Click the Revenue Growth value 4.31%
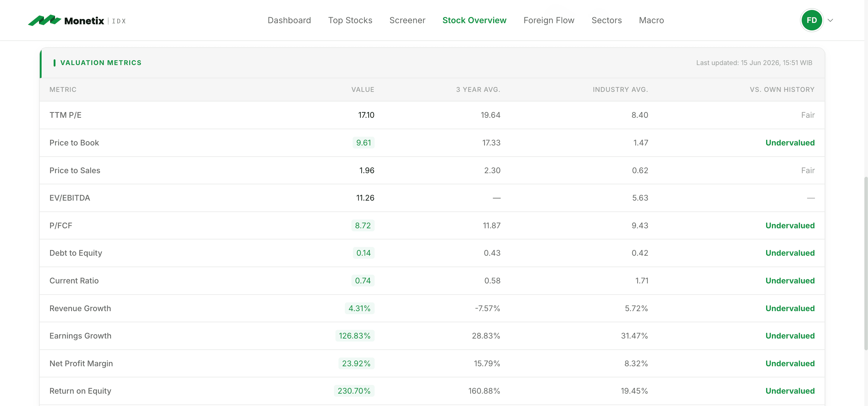 pos(359,308)
